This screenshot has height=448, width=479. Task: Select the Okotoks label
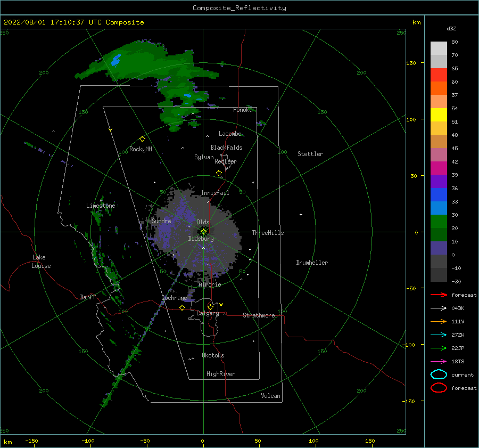coord(213,355)
